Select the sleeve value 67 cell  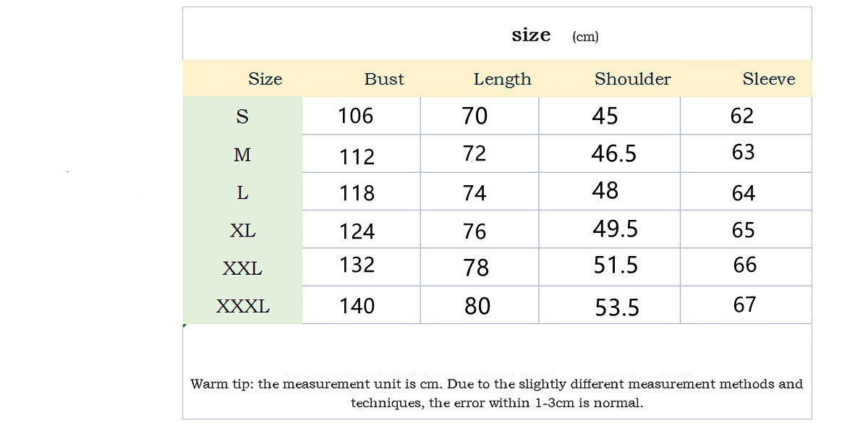click(744, 304)
